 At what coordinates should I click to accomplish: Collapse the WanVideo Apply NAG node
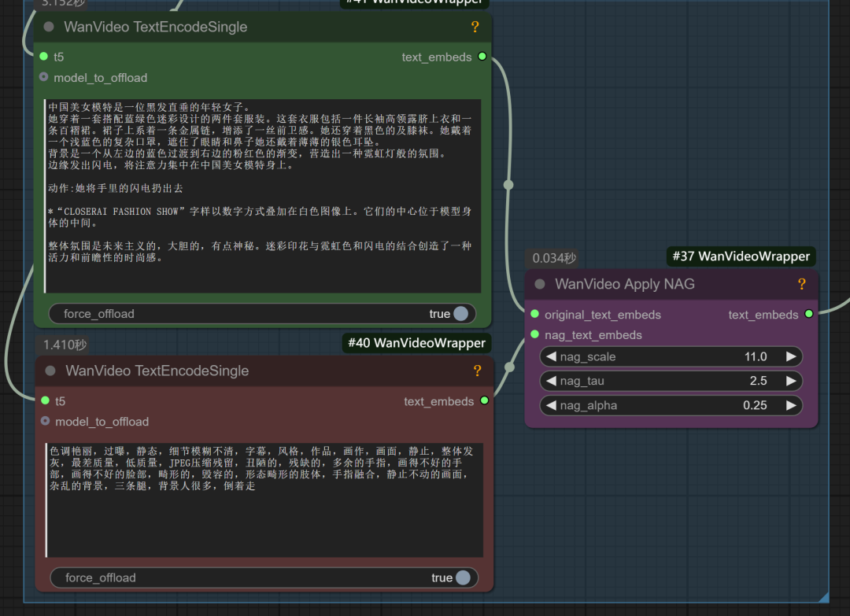point(540,284)
